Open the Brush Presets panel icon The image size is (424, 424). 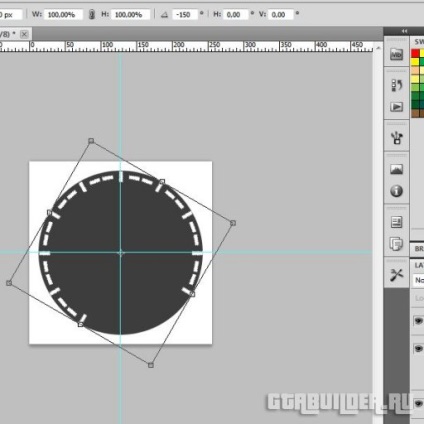[x=396, y=137]
